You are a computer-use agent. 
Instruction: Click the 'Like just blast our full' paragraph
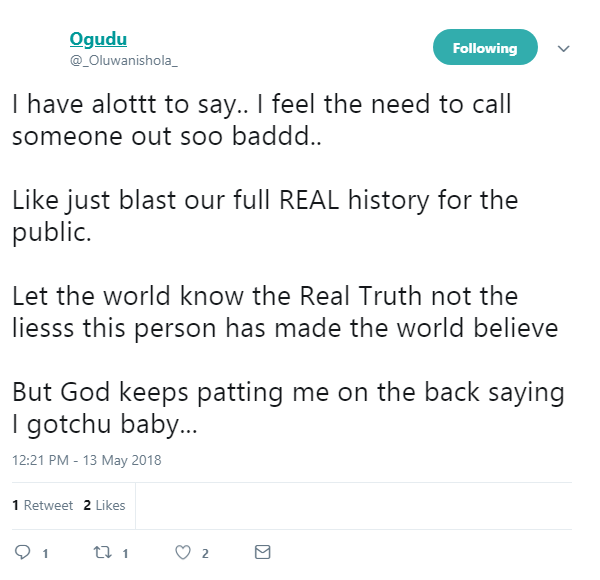265,215
